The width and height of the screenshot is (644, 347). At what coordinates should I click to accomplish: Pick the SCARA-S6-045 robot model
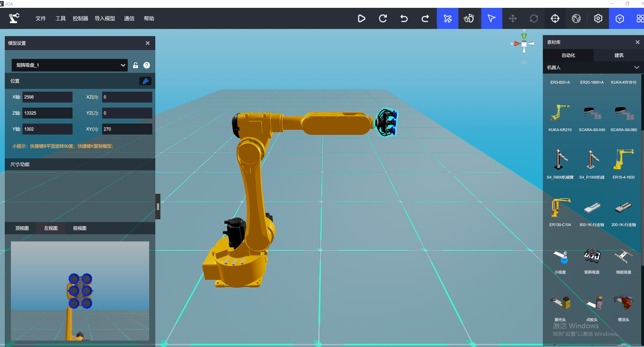[592, 117]
